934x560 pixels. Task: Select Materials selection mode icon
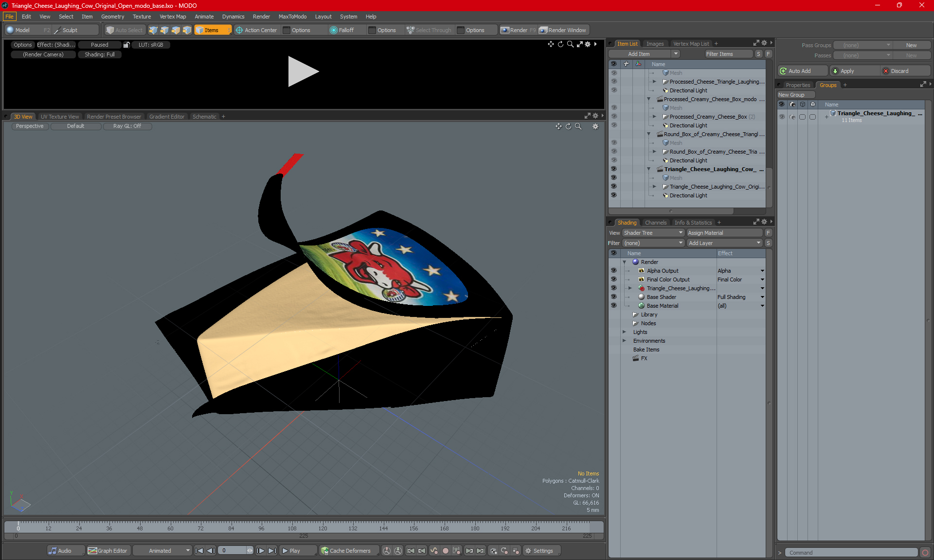[x=187, y=30]
